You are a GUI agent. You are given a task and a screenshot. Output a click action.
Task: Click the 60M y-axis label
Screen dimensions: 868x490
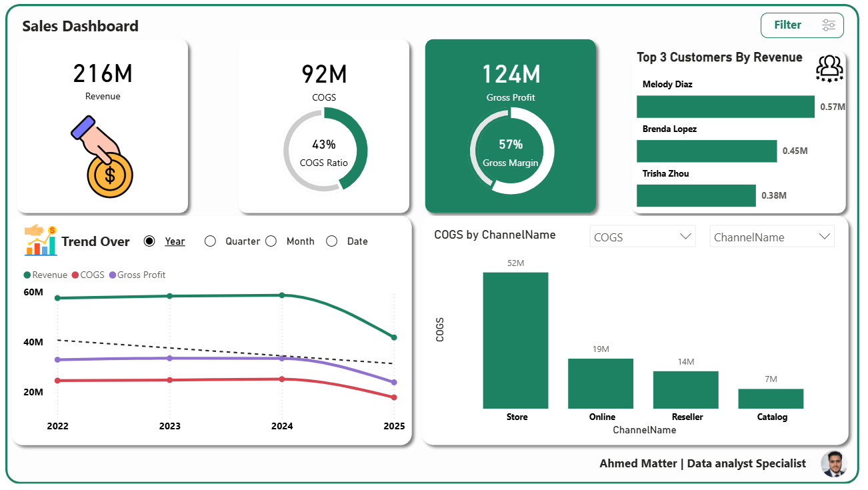(x=34, y=292)
